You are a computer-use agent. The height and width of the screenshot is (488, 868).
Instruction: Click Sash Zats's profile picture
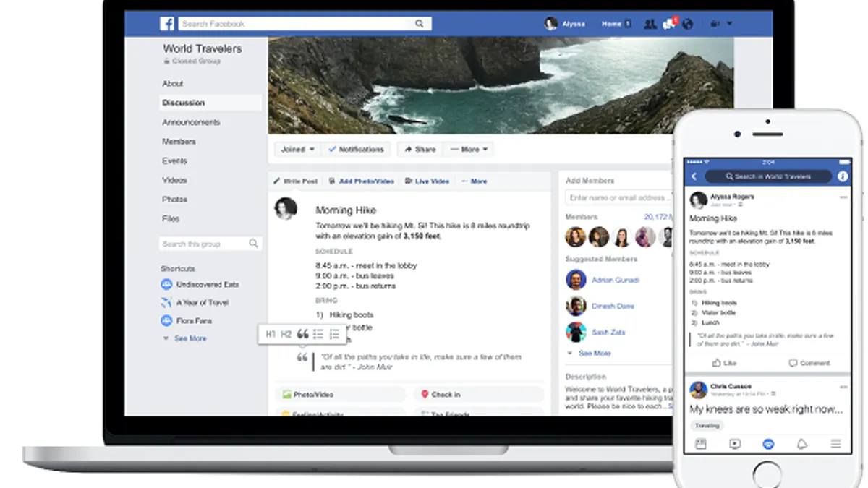coord(576,332)
